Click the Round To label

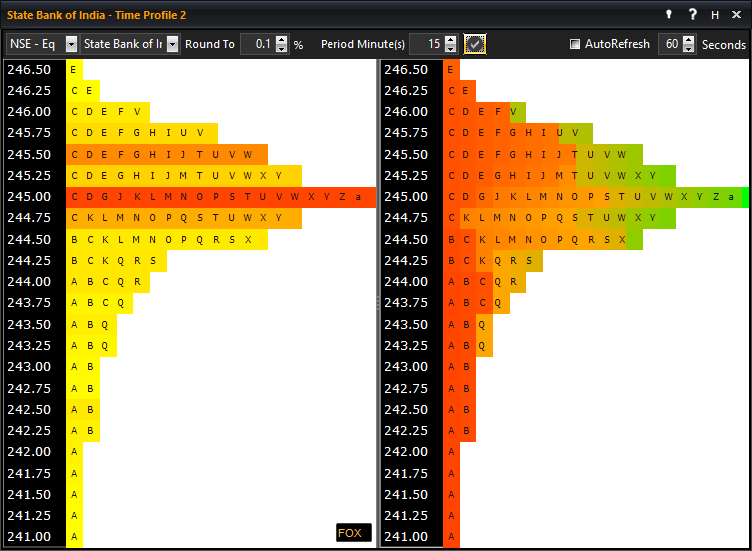(210, 44)
